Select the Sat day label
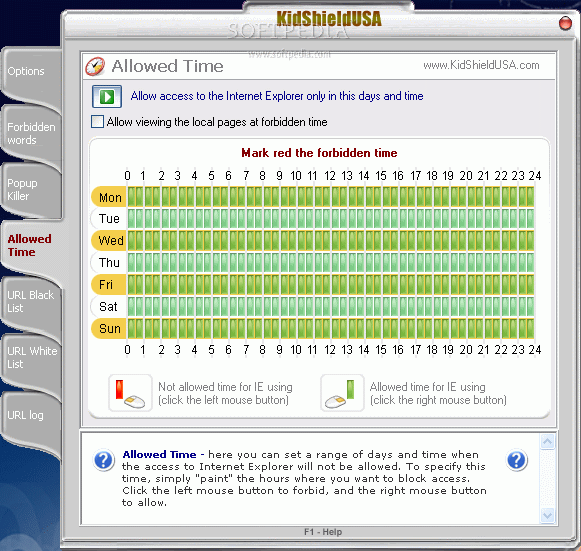 pos(109,306)
